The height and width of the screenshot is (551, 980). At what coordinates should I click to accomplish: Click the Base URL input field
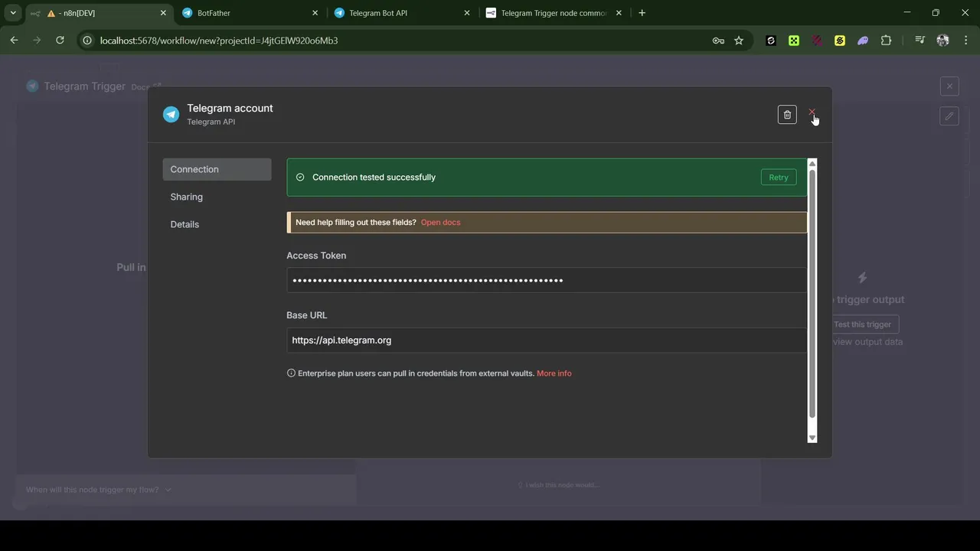click(x=546, y=341)
